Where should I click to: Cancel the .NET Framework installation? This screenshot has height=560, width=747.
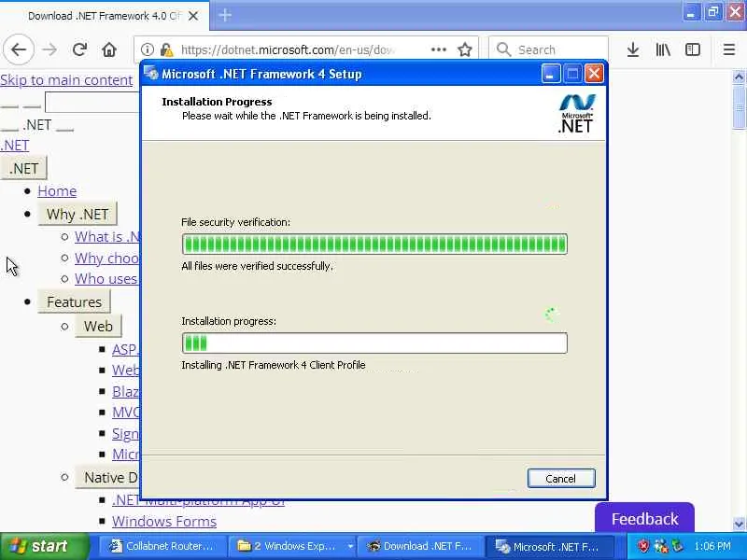pyautogui.click(x=561, y=478)
